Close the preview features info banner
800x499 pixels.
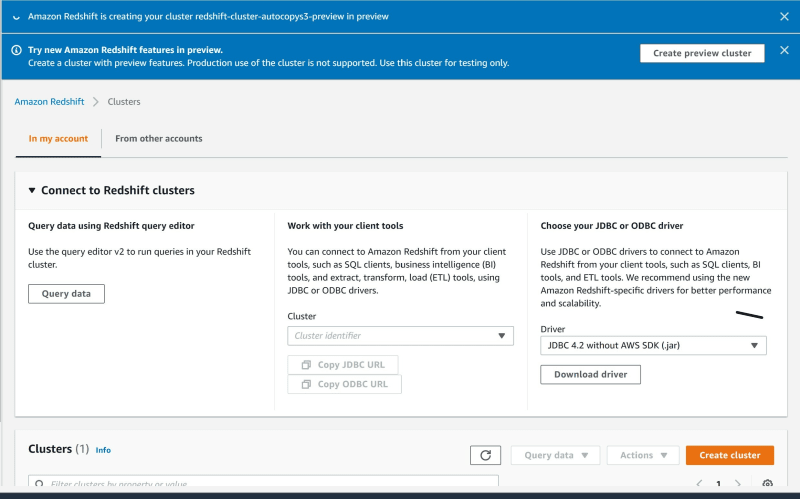click(x=784, y=50)
